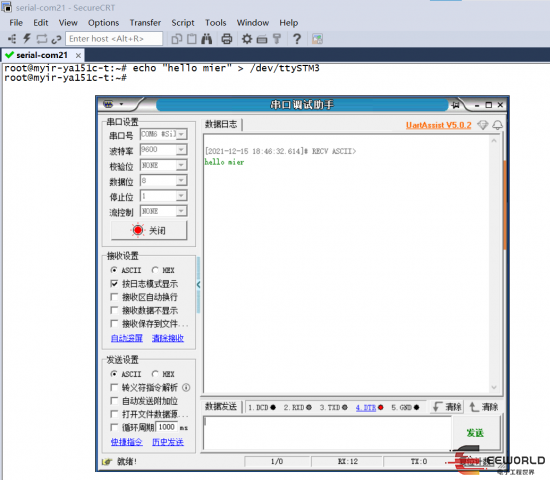Click the 1.DCD signal indicator
Image resolution: width=550 pixels, height=480 pixels.
tap(262, 407)
